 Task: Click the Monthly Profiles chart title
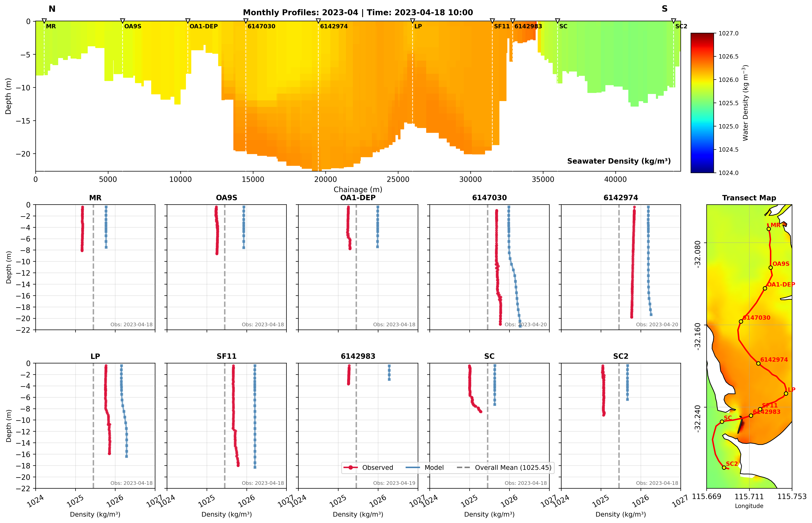point(358,13)
